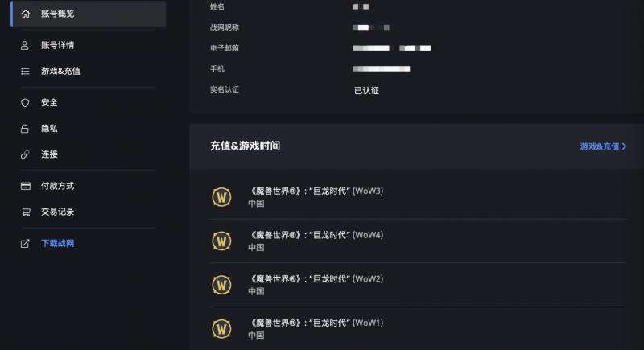The height and width of the screenshot is (350, 644).
Task: Click the credit card icon for 付款方式
Action: (25, 186)
